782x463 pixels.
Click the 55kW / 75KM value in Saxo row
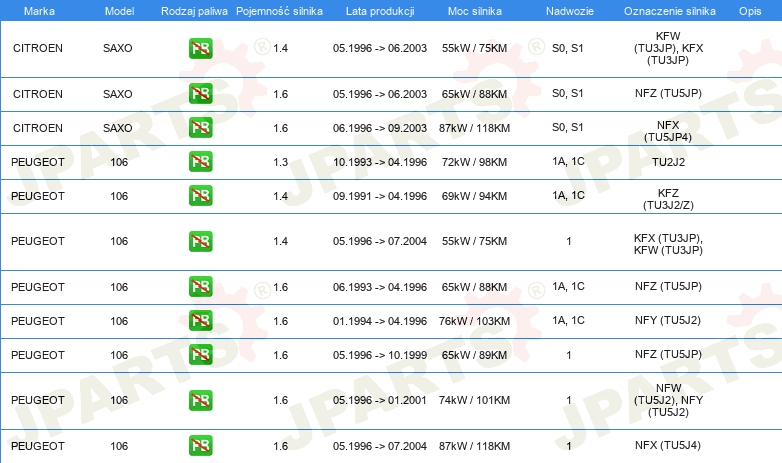pos(474,48)
